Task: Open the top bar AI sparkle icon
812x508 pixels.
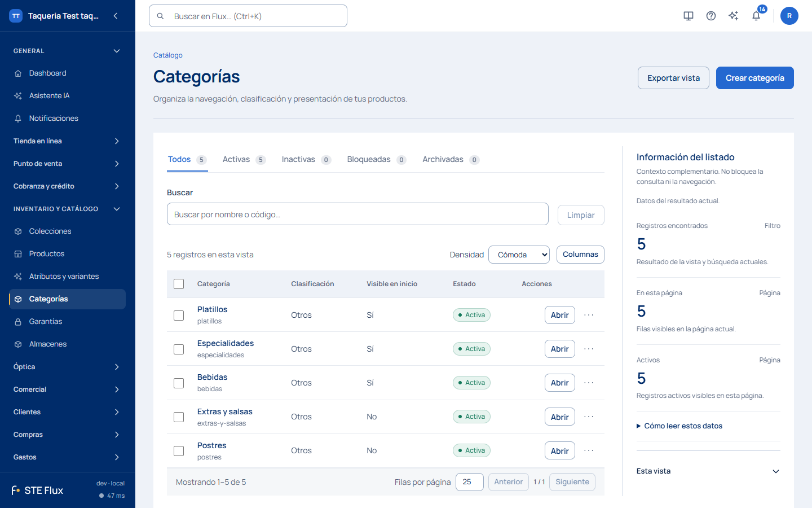Action: pos(734,16)
